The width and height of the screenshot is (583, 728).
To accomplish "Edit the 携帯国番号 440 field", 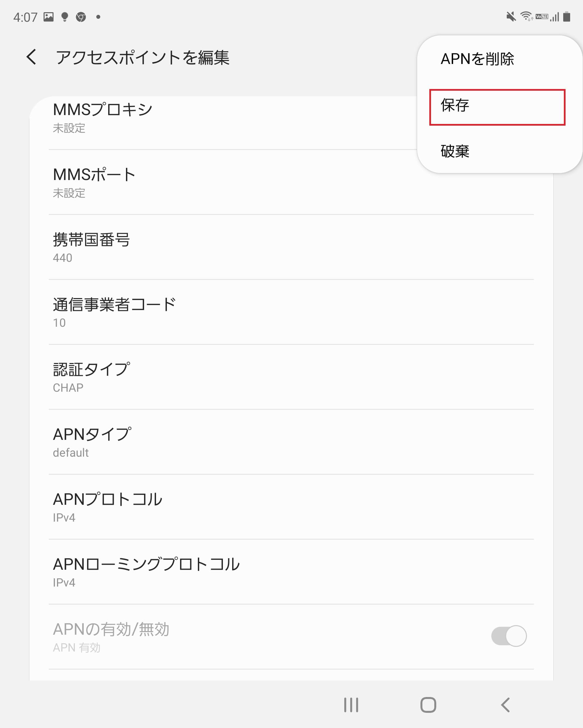I will [291, 248].
